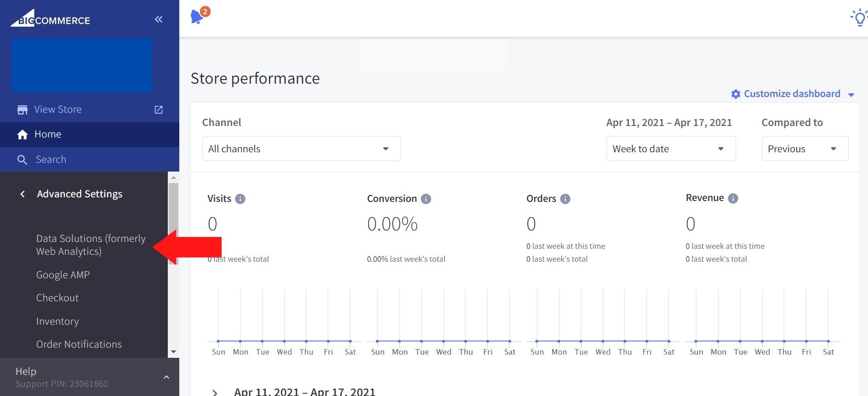The width and height of the screenshot is (868, 396).
Task: Open Data Solutions (formerly Web Analytics)
Action: (91, 245)
